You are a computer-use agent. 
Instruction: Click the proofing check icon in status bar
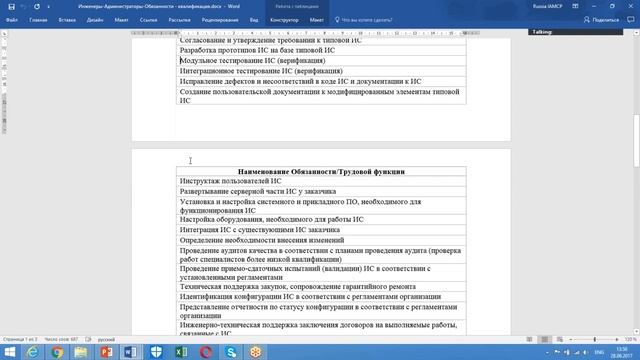pos(88,340)
